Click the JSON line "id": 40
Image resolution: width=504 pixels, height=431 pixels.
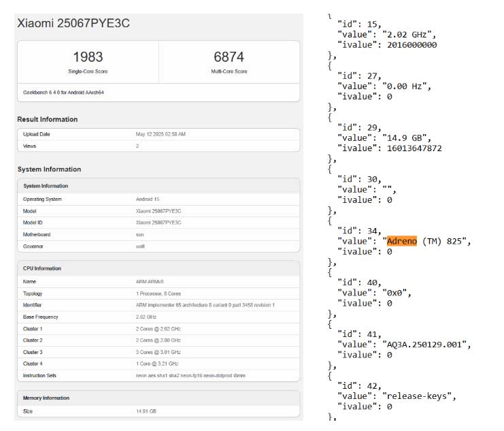[x=359, y=283]
